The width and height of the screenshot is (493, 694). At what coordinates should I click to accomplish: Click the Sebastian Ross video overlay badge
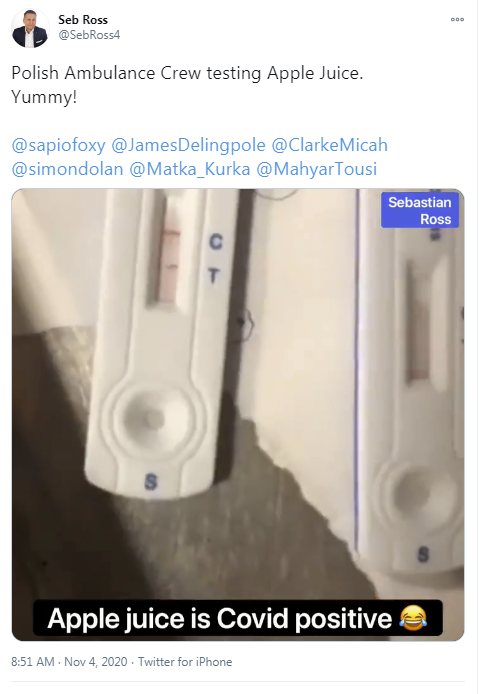click(x=420, y=210)
